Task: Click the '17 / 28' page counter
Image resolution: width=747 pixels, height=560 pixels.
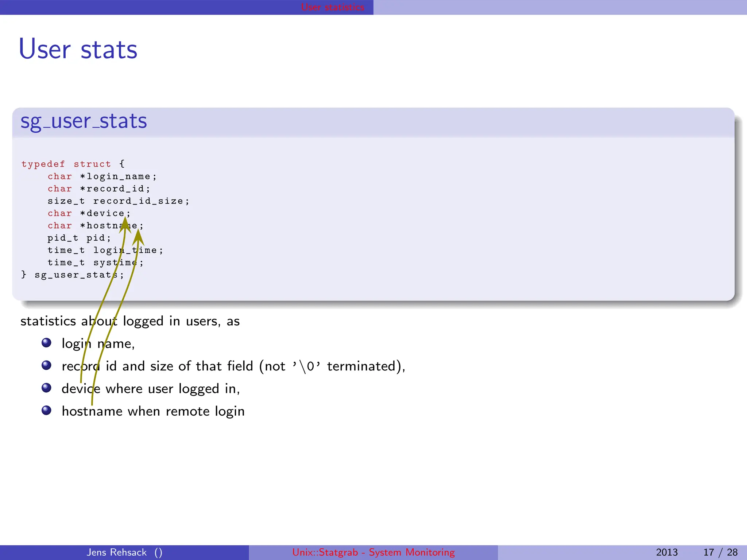Action: 720,552
